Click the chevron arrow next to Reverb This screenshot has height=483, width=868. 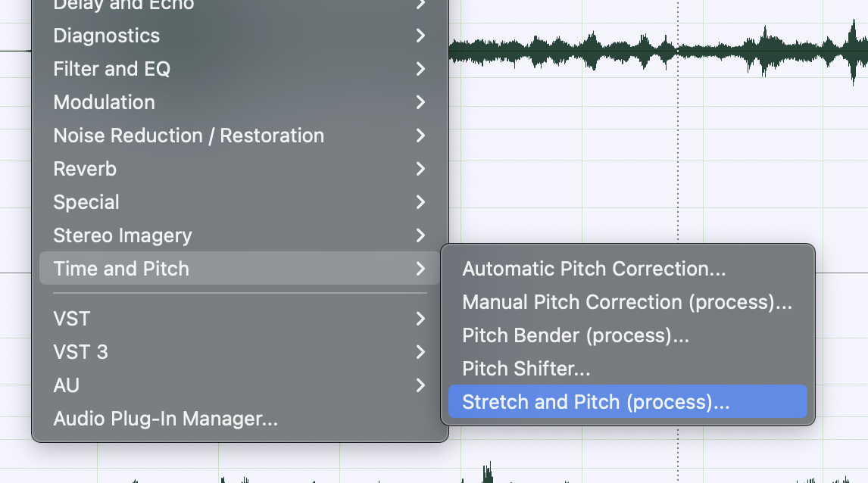point(420,169)
